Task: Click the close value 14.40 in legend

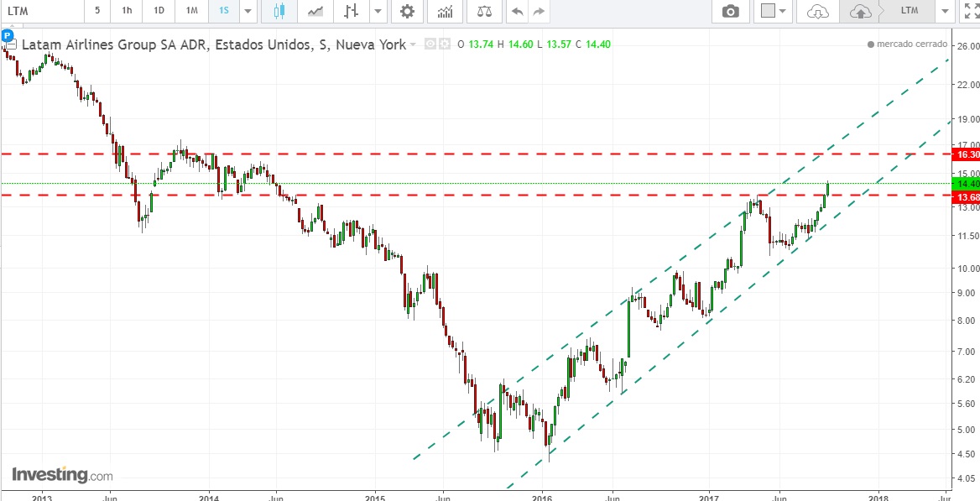Action: tap(597, 44)
